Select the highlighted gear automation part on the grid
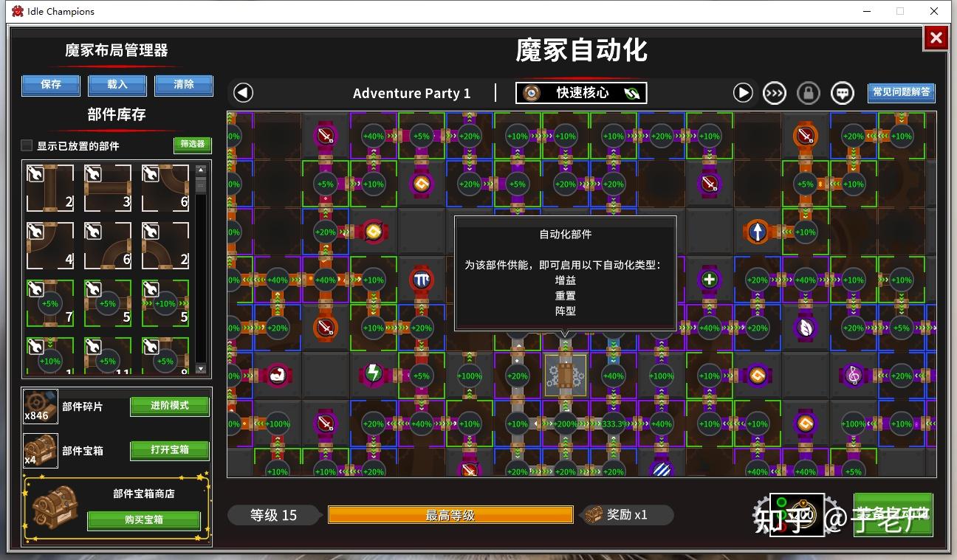This screenshot has height=560, width=957. [566, 376]
